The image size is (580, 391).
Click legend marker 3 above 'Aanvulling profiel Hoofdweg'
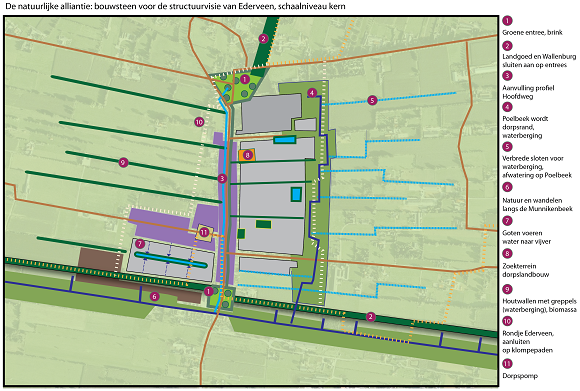click(507, 76)
